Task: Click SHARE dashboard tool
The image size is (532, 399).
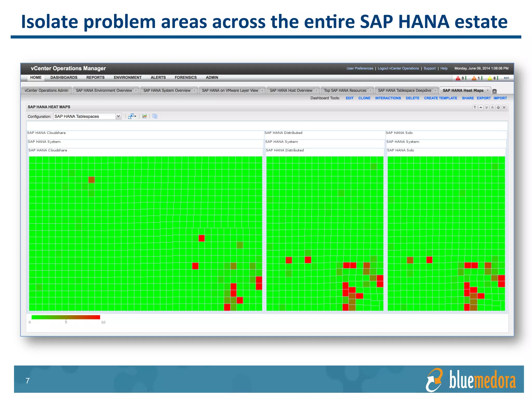Action: (468, 98)
